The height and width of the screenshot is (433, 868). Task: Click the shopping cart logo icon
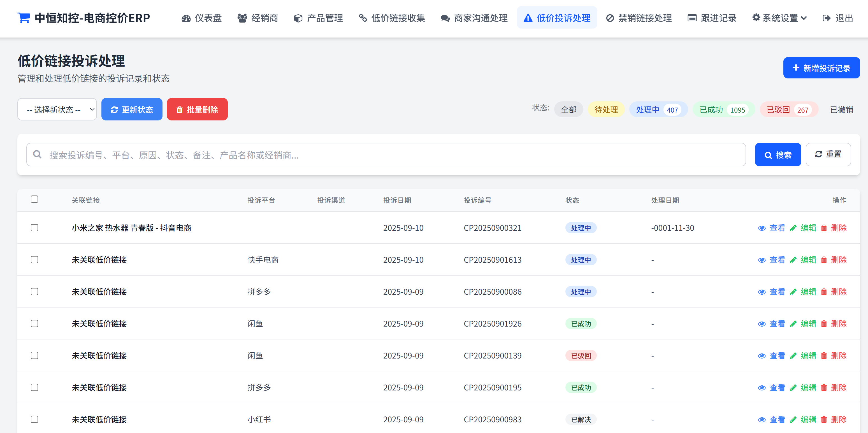tap(24, 18)
